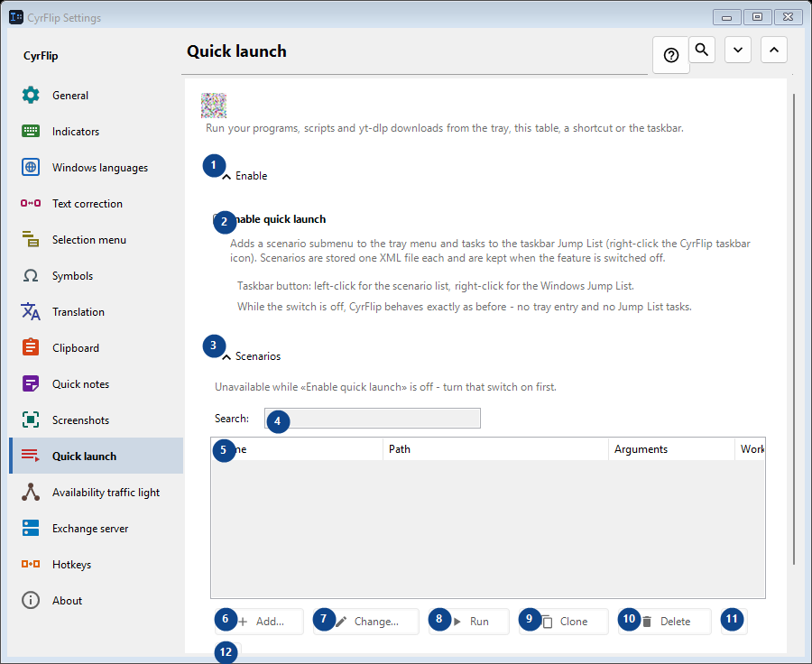Open the Screenshots capture icon
This screenshot has width=812, height=664.
coord(31,420)
